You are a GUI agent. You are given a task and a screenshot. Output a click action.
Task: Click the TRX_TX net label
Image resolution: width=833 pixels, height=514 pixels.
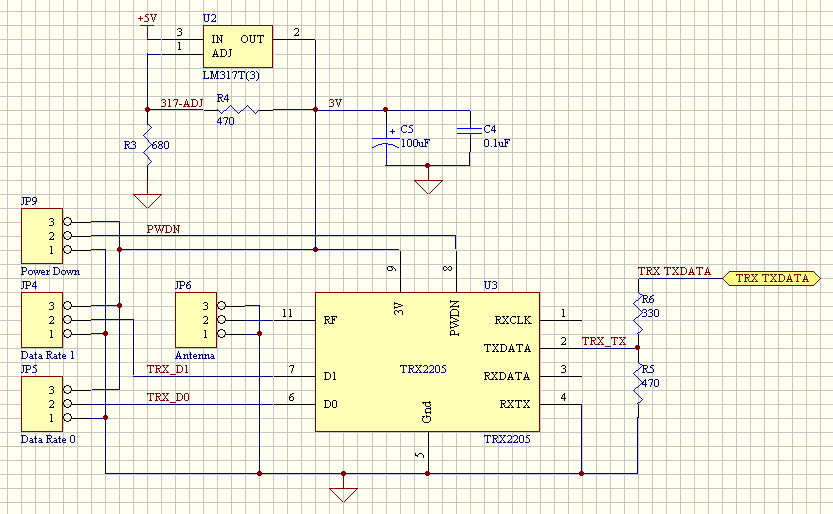pyautogui.click(x=604, y=341)
